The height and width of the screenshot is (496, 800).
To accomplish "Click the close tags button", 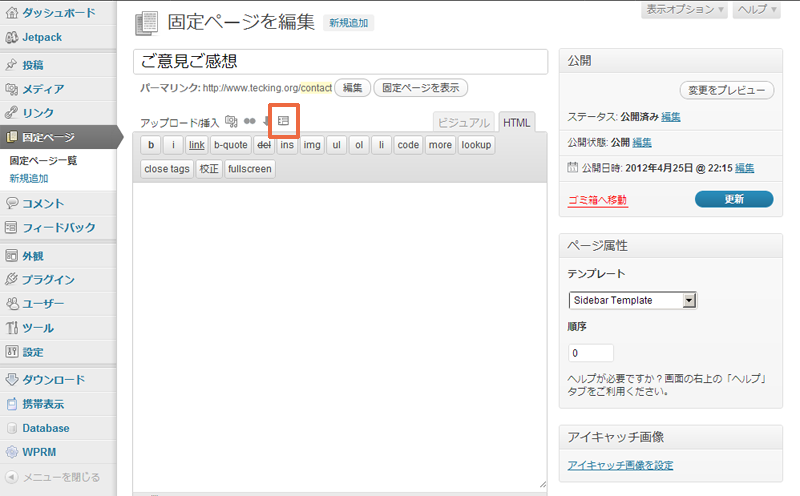I will point(167,169).
